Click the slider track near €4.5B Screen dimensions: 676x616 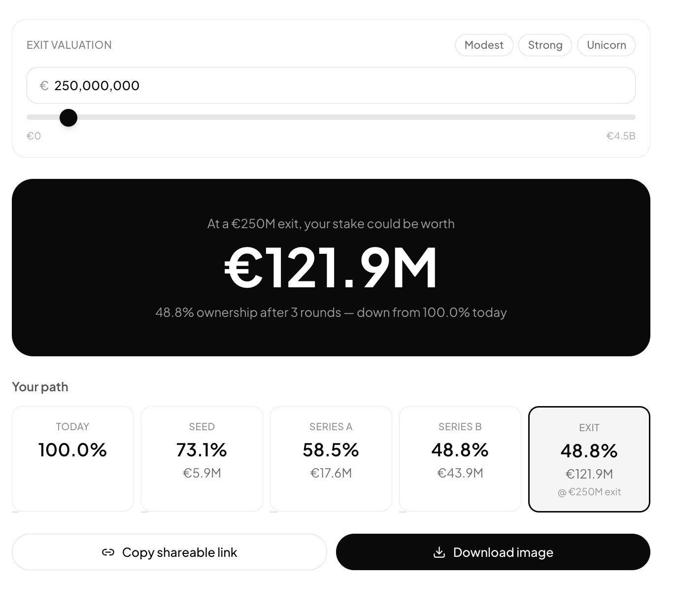[x=626, y=117]
